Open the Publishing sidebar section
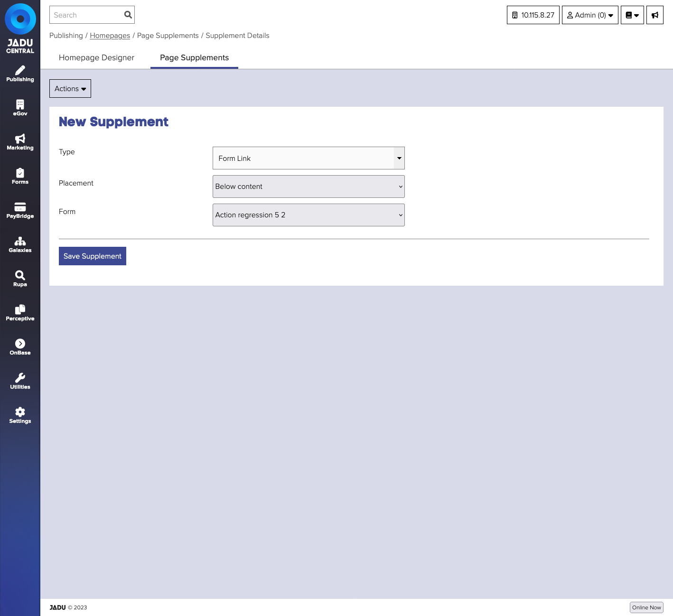The height and width of the screenshot is (616, 673). click(20, 74)
